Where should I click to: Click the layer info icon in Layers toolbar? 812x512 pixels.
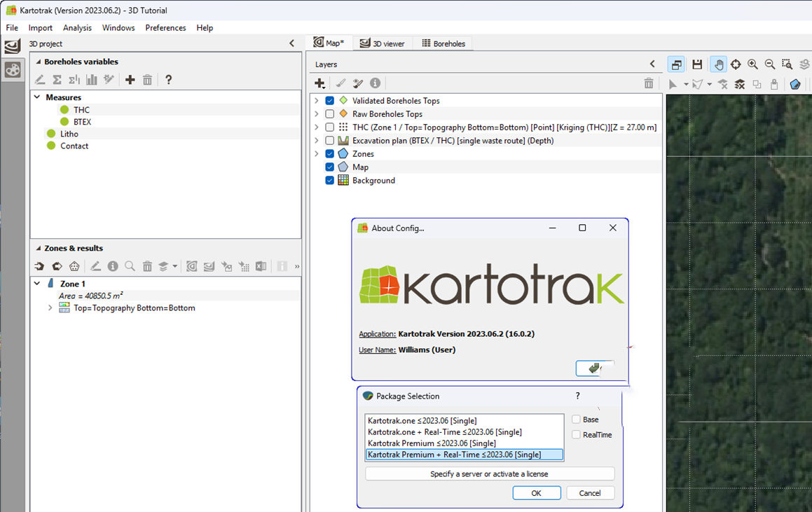tap(375, 83)
